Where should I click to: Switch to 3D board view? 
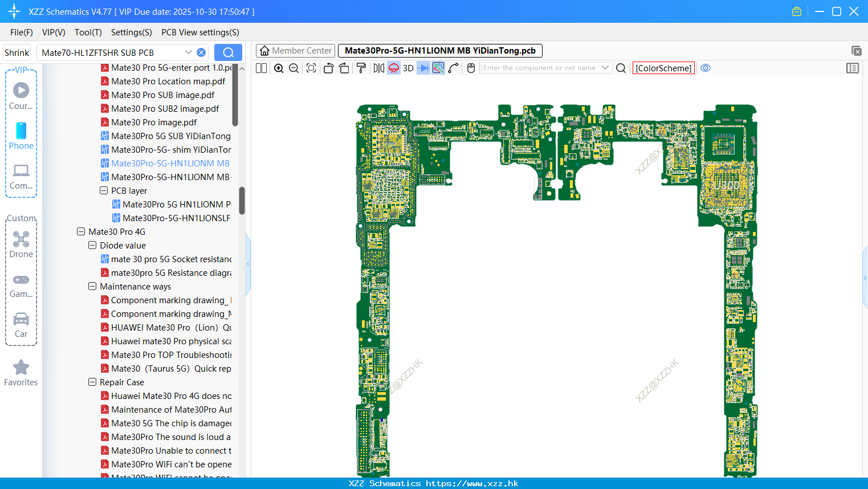tap(408, 68)
